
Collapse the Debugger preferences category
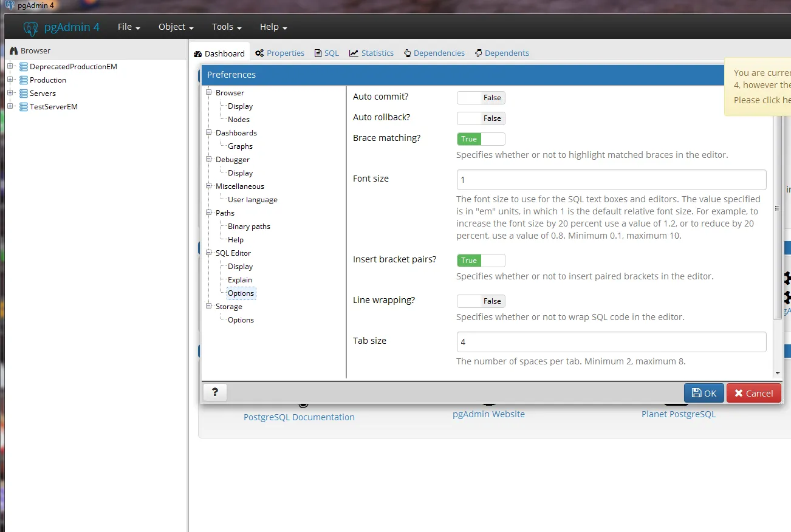tap(209, 160)
